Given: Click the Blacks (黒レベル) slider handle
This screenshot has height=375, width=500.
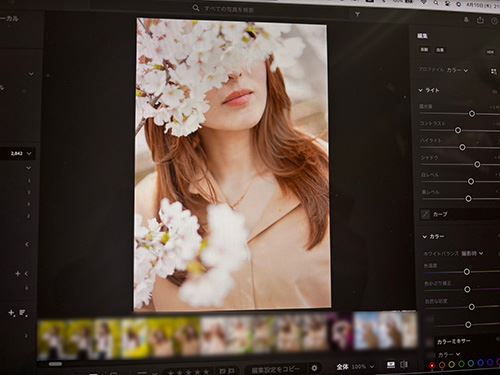Looking at the screenshot, I should [468, 199].
